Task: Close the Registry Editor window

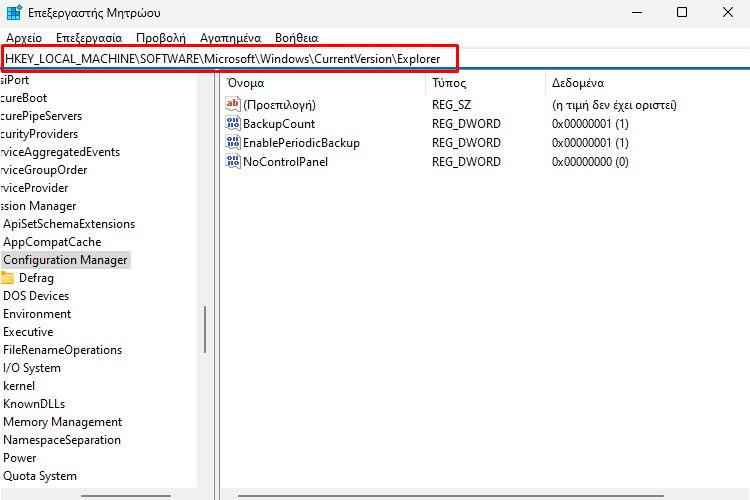Action: click(x=728, y=12)
